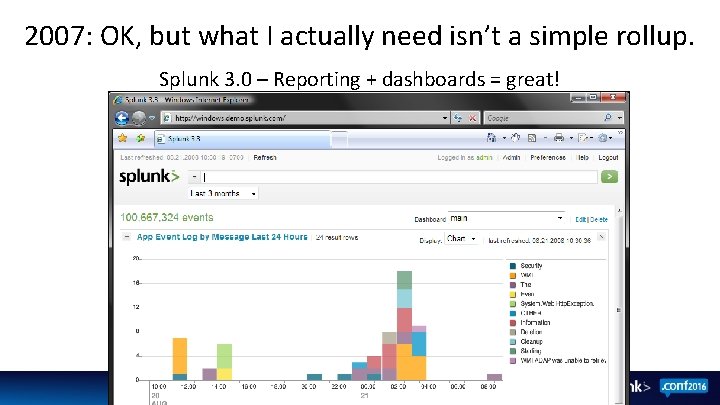Click the orange WMI legend swatch
This screenshot has width=720, height=405.
click(x=513, y=276)
